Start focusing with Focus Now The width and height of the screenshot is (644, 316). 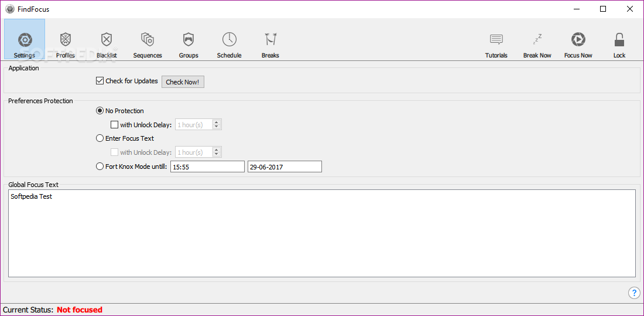tap(578, 45)
